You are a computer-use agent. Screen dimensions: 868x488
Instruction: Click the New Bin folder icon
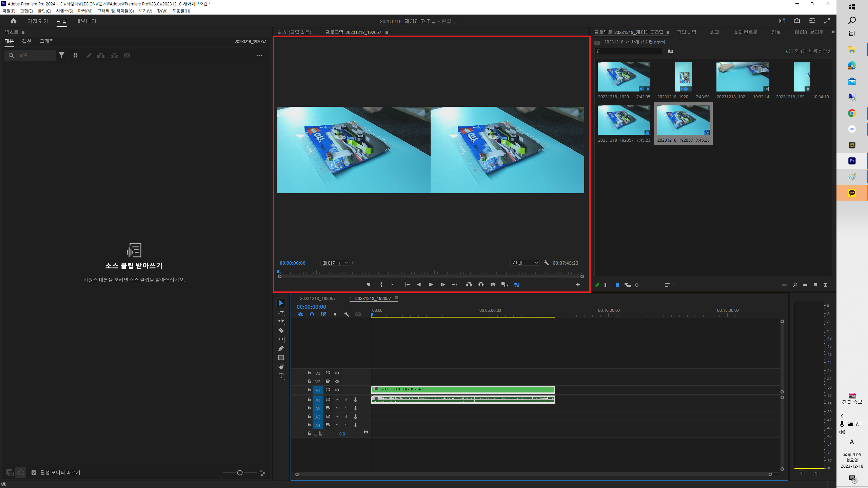pyautogui.click(x=805, y=285)
